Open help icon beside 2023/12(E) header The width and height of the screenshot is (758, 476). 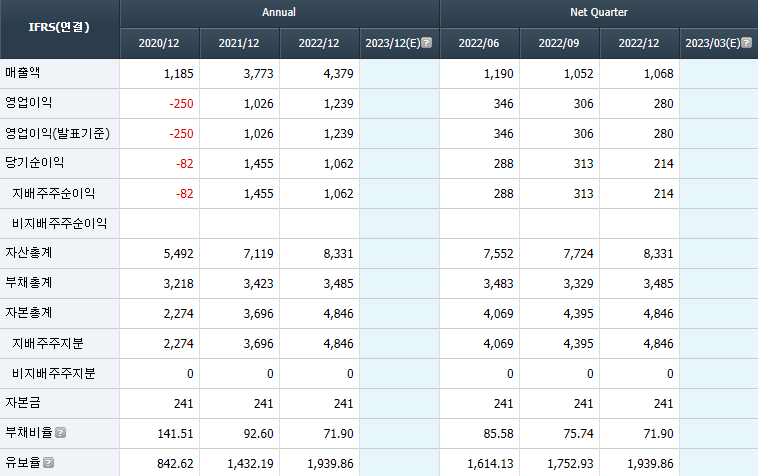coord(426,43)
